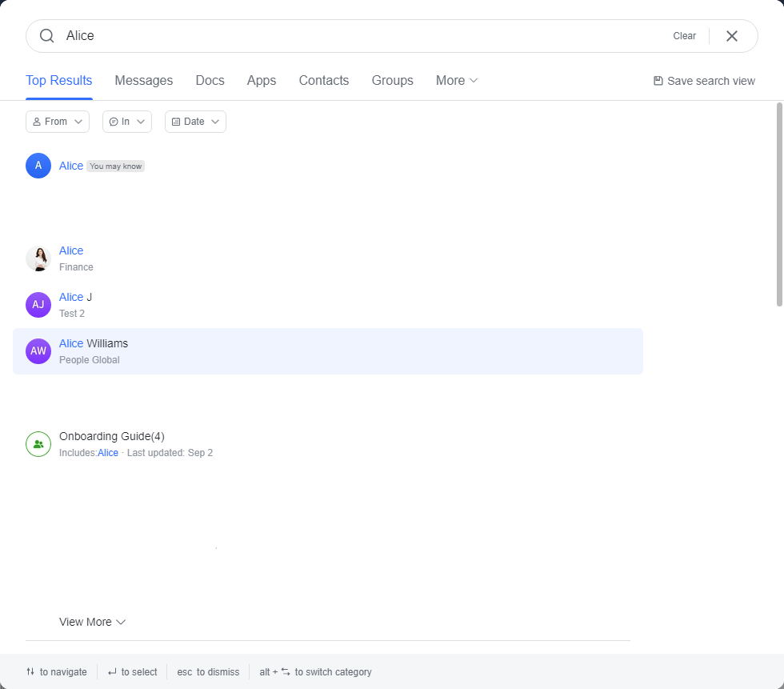Select the Groups tab
This screenshot has height=689, width=784.
coord(392,81)
